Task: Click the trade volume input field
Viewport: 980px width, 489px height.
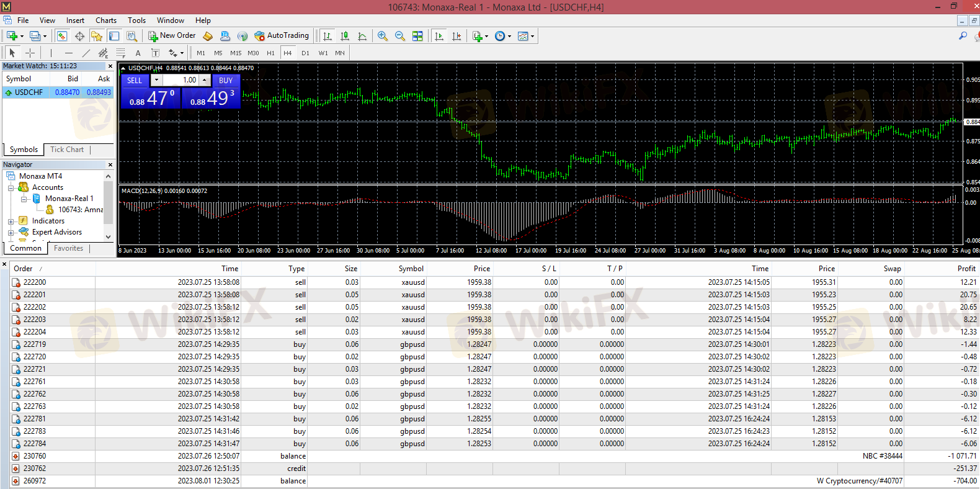Action: click(180, 80)
